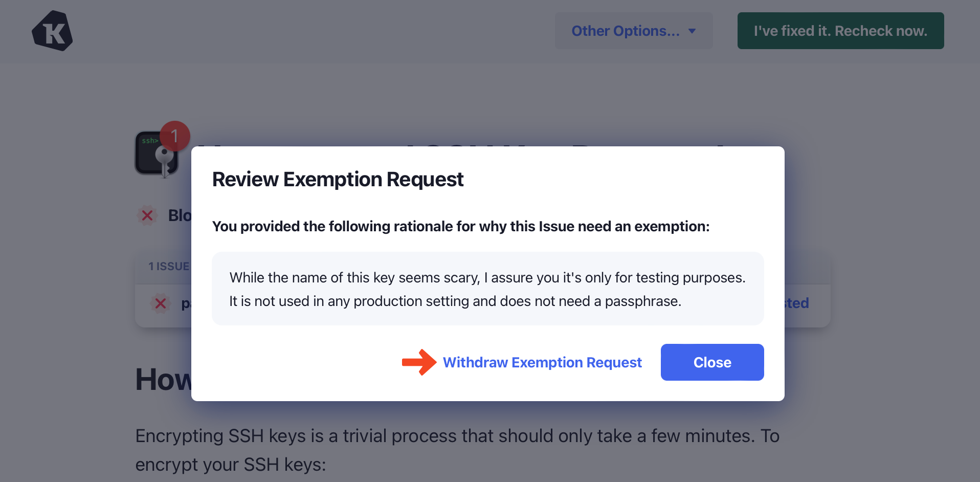Click the red notification badge showing 1
Viewport: 980px width, 482px height.
pos(175,136)
